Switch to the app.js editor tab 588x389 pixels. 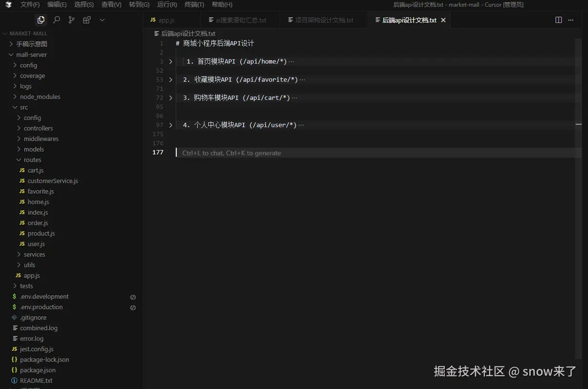172,20
